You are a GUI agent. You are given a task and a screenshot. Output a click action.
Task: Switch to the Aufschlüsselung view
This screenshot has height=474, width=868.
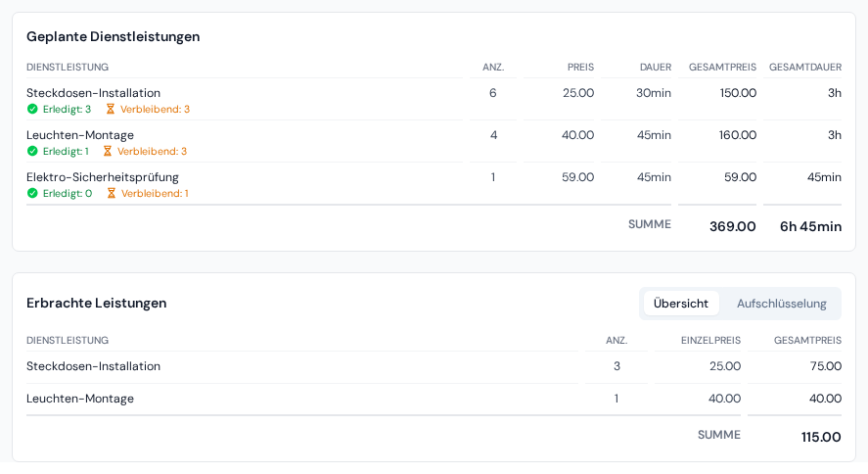(781, 304)
